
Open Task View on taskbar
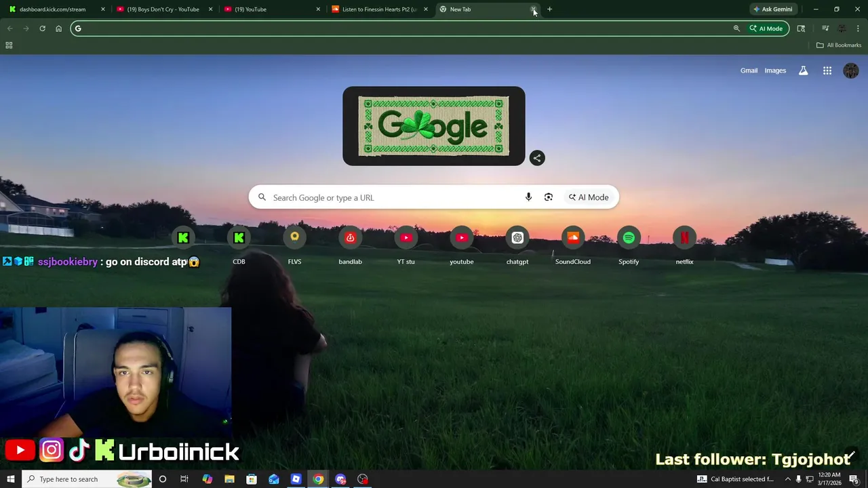pos(184,479)
